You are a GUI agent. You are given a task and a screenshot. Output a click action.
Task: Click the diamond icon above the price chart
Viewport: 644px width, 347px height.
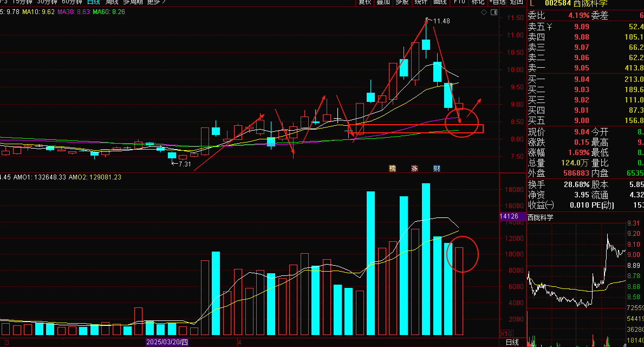pos(484,12)
